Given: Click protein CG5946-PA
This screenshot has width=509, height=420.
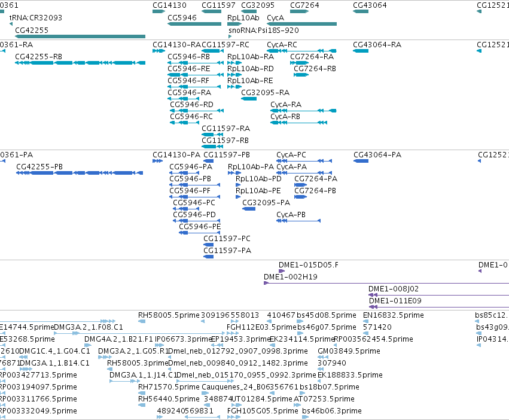Looking at the screenshot, I should pyautogui.click(x=184, y=173).
